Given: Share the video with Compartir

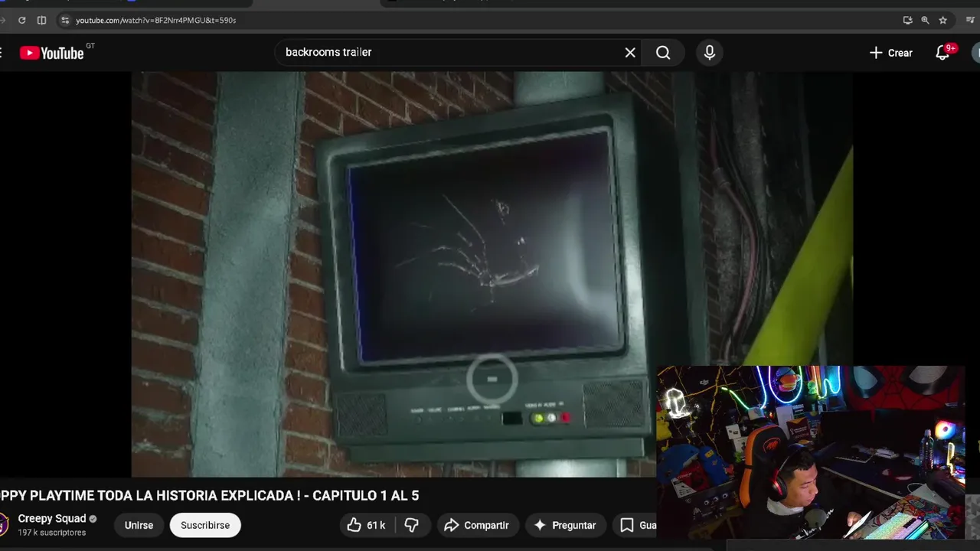Looking at the screenshot, I should 476,525.
